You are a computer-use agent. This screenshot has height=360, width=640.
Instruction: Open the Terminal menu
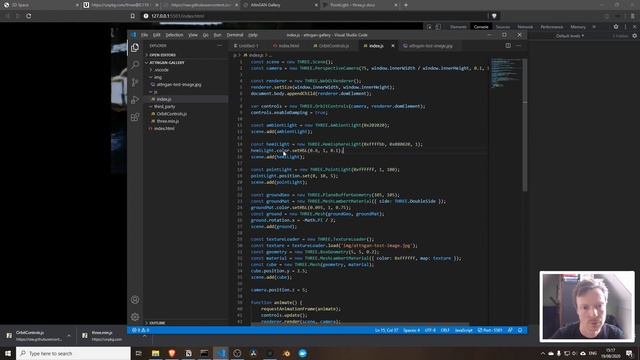coord(235,35)
